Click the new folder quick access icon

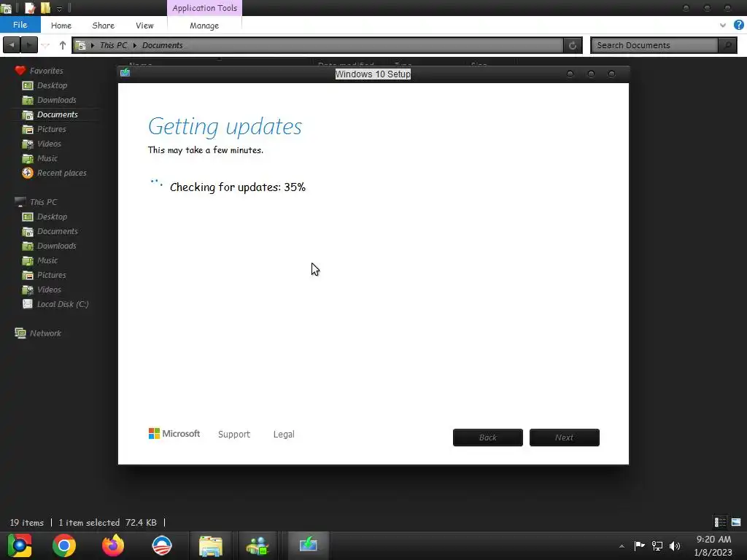46,8
